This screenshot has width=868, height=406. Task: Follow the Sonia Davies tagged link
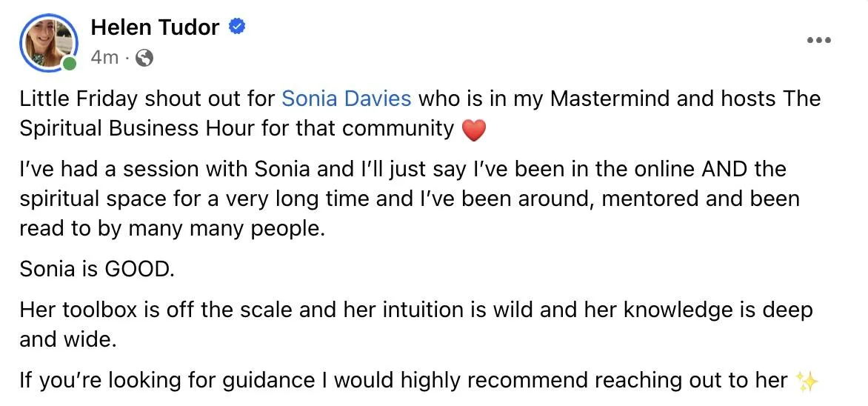[347, 99]
